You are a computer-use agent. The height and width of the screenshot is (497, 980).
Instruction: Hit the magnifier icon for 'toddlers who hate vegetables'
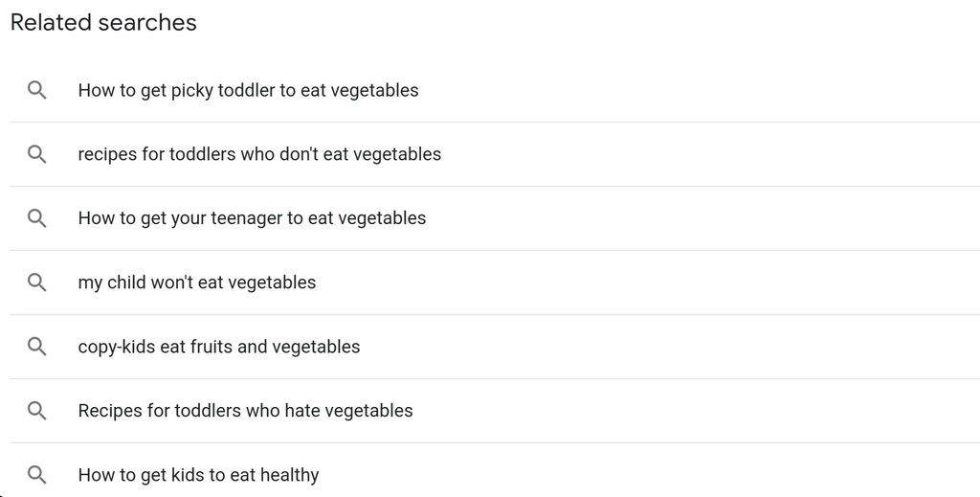pos(36,411)
